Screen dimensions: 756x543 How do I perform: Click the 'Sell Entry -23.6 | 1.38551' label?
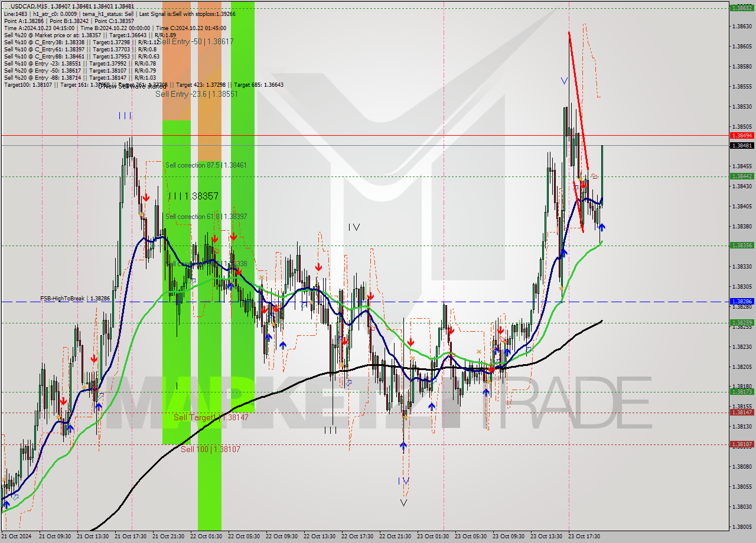(197, 94)
